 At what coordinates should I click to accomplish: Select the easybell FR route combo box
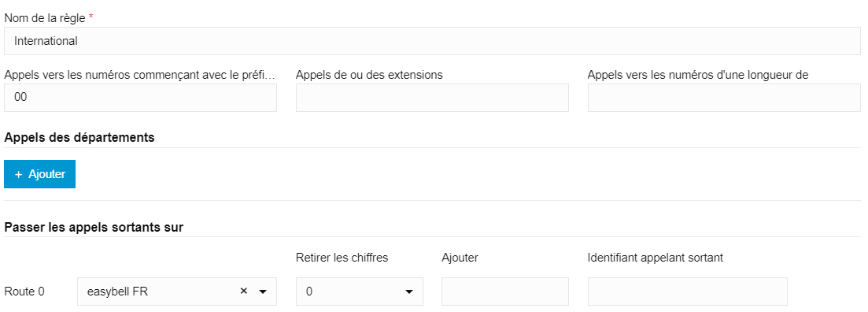(x=176, y=292)
